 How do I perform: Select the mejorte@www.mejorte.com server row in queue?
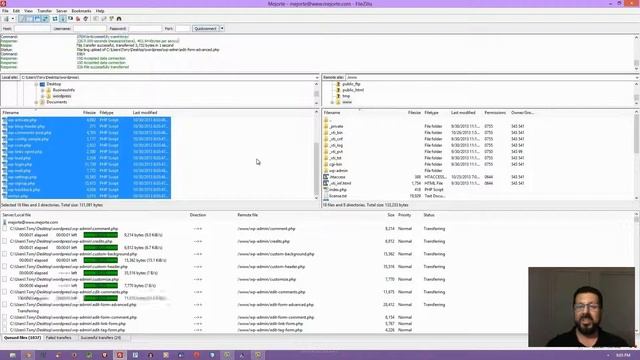[x=33, y=222]
